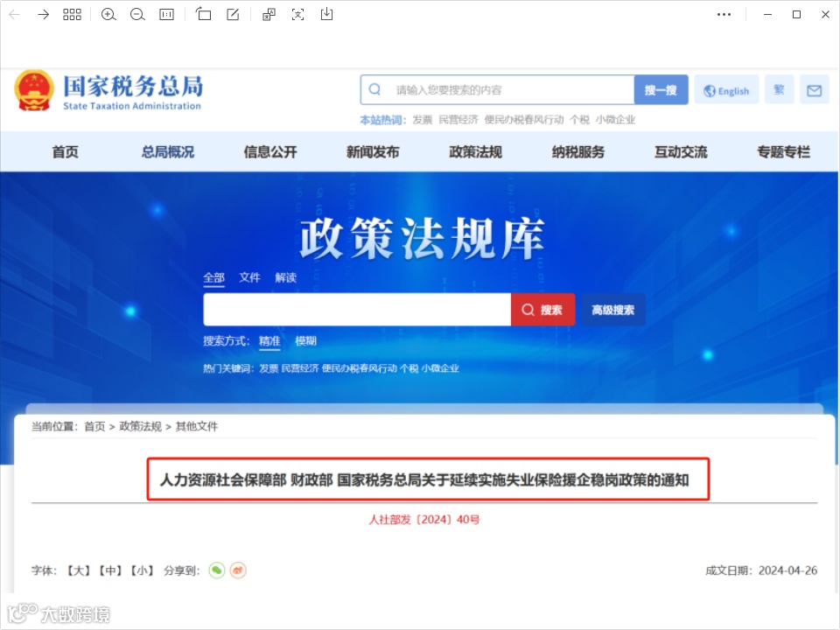Screen dimensions: 840x630
Task: Share via the Weibo icon
Action: (238, 570)
